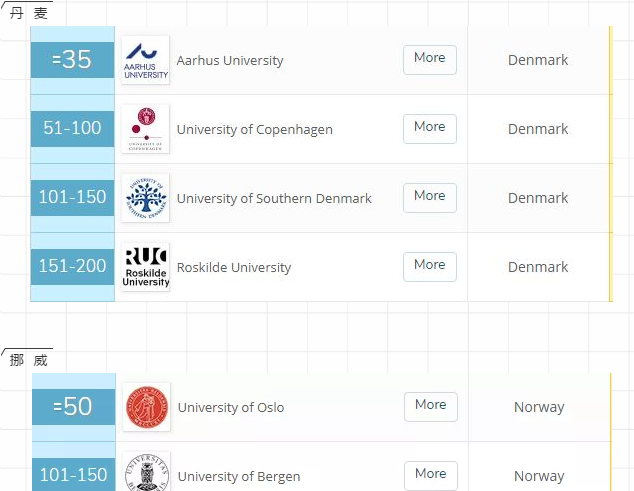This screenshot has height=491, width=634.
Task: Click Norway in the University of Oslo row
Action: [x=539, y=407]
